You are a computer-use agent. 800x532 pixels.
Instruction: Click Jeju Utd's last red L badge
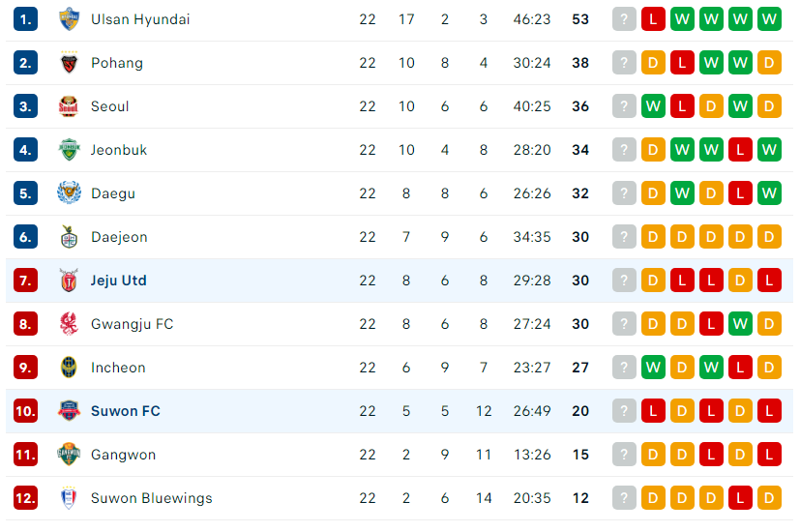[x=769, y=281]
